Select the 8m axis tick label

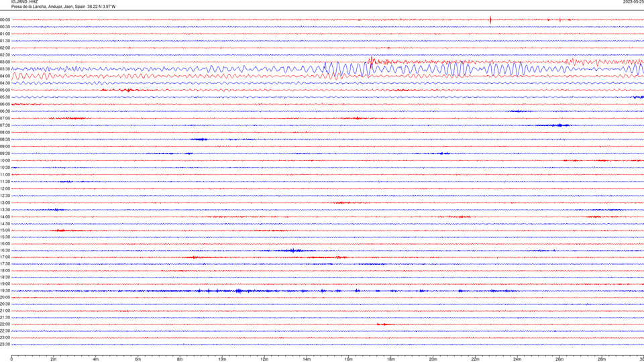click(180, 359)
